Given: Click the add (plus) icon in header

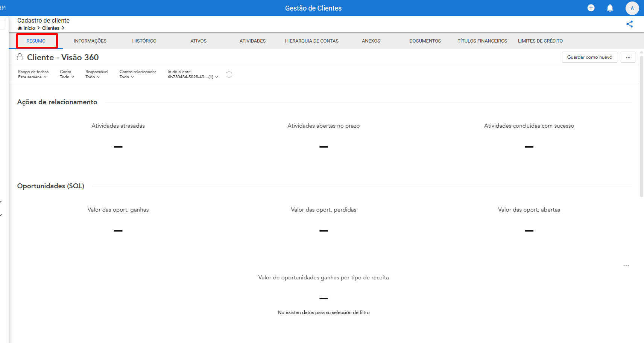Looking at the screenshot, I should point(591,8).
